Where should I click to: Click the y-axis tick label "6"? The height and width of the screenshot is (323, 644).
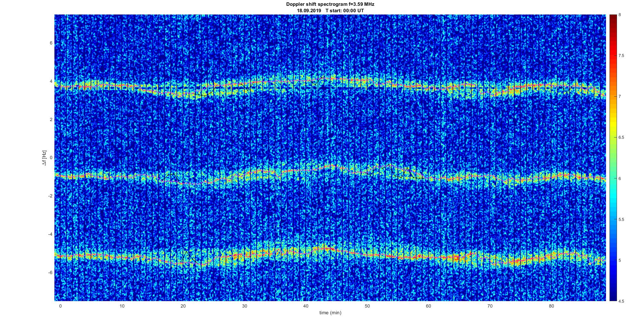(51, 43)
